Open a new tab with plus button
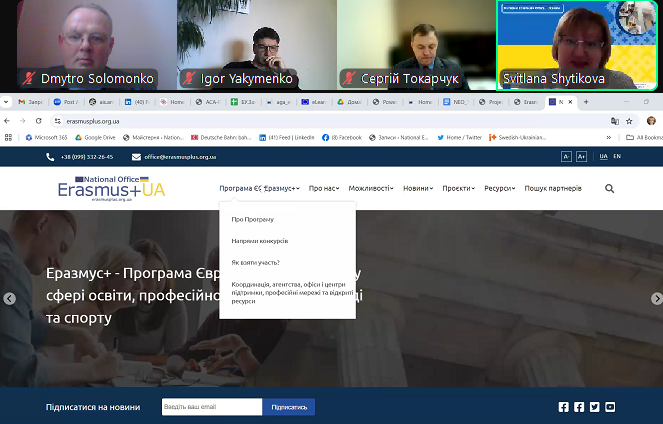Image resolution: width=663 pixels, height=424 pixels. (x=586, y=102)
